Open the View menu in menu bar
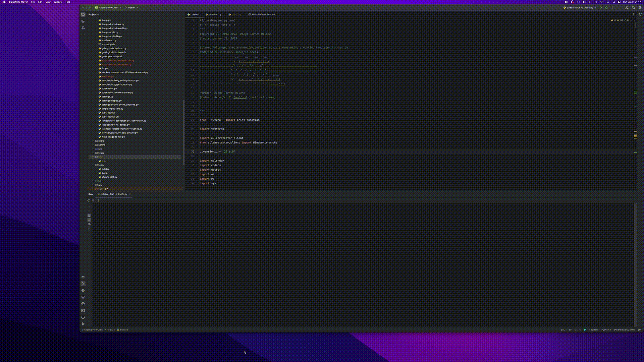The image size is (644, 362). tap(48, 2)
